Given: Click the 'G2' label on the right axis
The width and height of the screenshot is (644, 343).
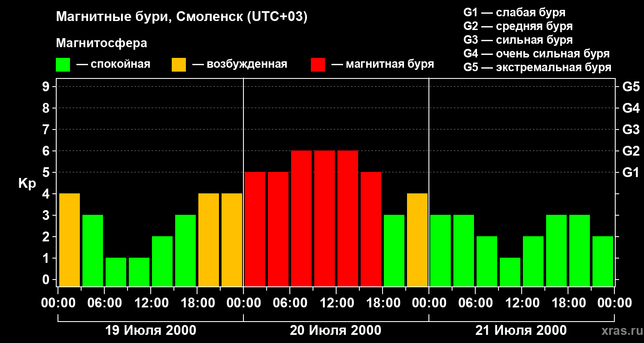Looking at the screenshot, I should coord(631,151).
